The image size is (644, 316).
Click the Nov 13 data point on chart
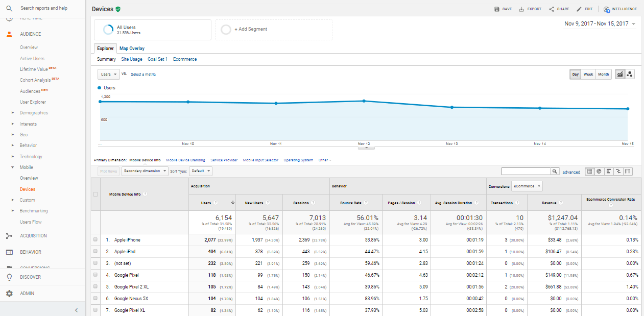[452, 107]
